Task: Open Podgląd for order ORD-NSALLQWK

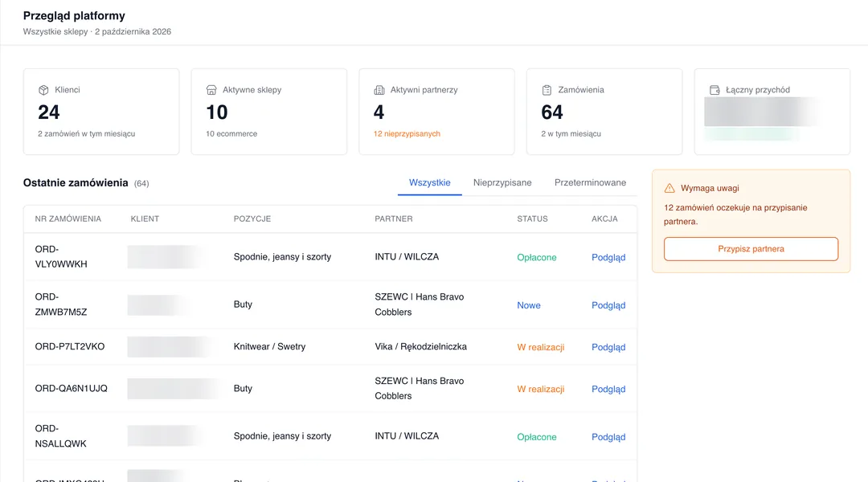Action: (x=608, y=437)
